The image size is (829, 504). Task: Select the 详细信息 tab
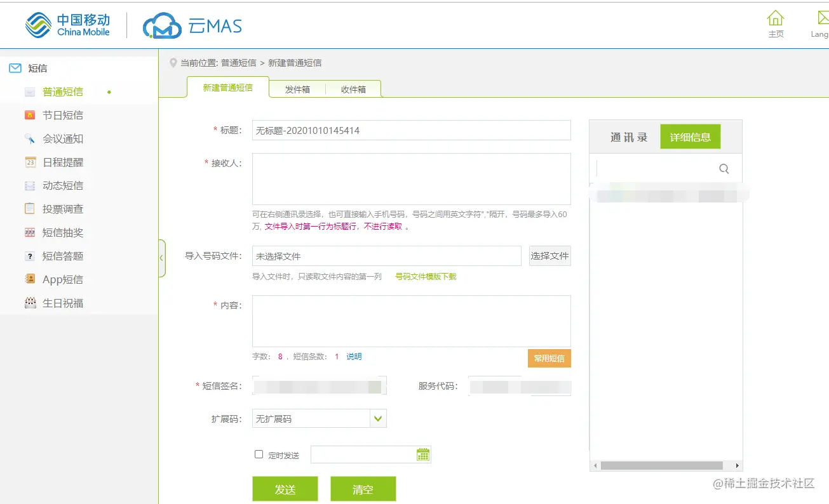click(x=691, y=136)
